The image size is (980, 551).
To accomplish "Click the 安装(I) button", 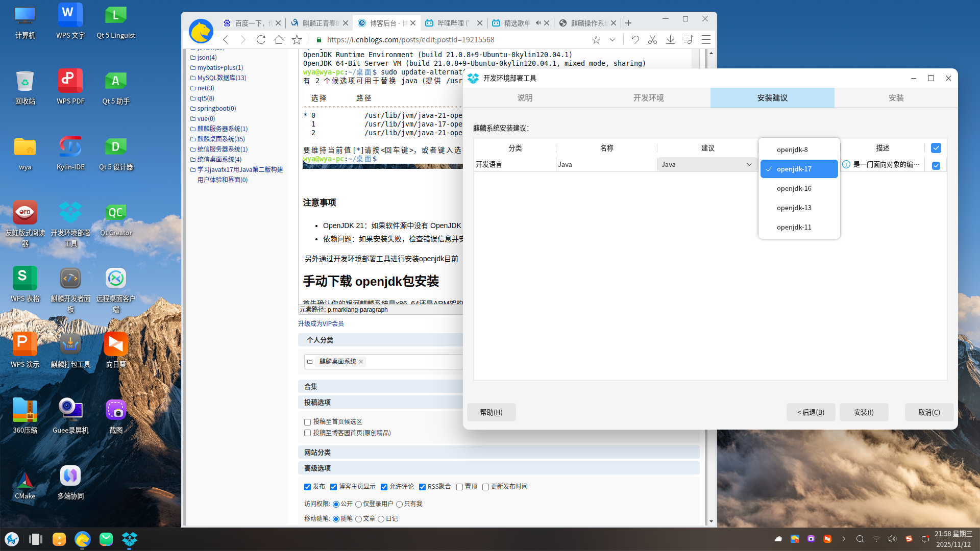I will tap(864, 412).
